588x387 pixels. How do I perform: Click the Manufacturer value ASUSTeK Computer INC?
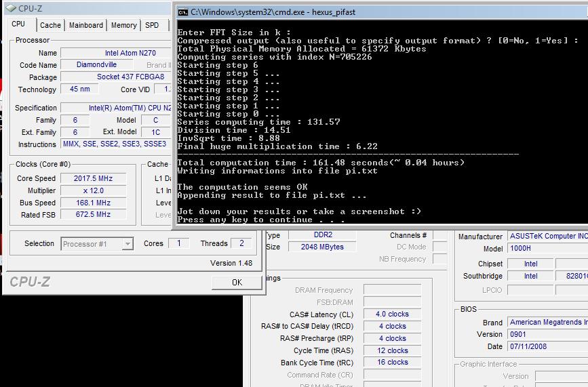click(547, 236)
